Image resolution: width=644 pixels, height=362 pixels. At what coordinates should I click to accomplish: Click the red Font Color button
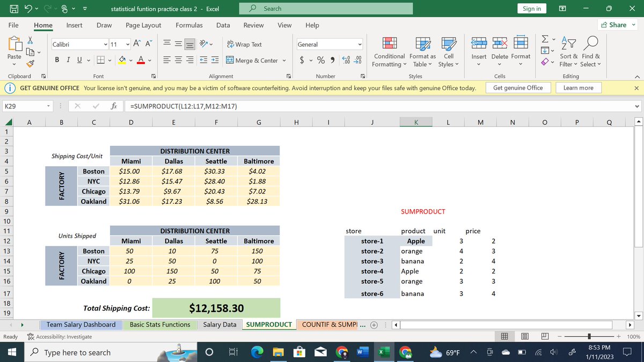click(141, 61)
